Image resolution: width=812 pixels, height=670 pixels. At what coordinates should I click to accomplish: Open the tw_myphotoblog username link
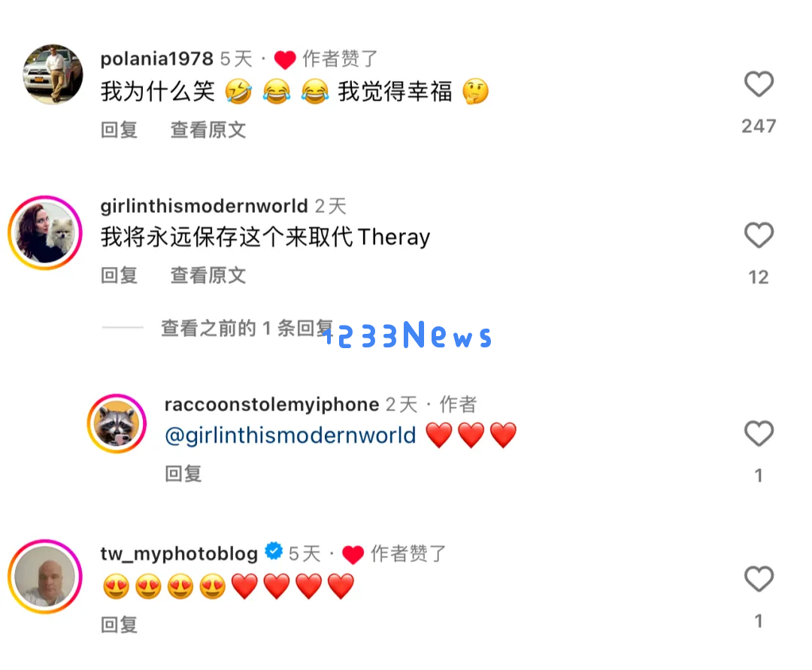[179, 553]
